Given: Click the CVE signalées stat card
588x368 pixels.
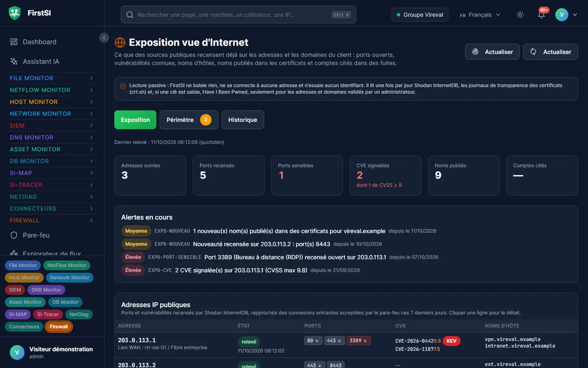Looking at the screenshot, I should tap(385, 175).
